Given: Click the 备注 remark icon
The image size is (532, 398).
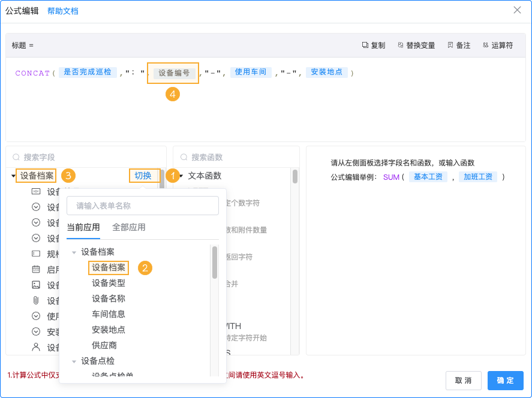Looking at the screenshot, I should (x=450, y=44).
